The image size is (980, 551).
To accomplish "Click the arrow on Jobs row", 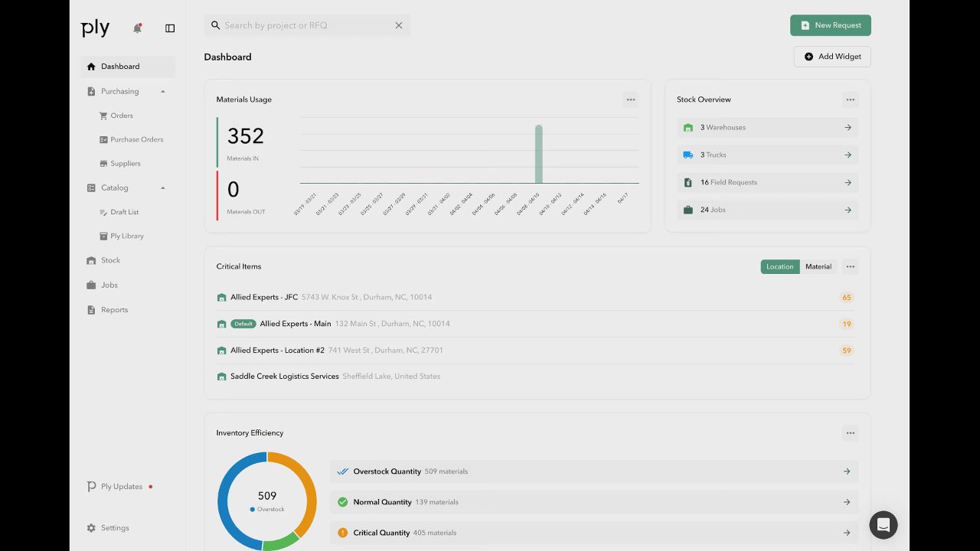I will [x=848, y=210].
